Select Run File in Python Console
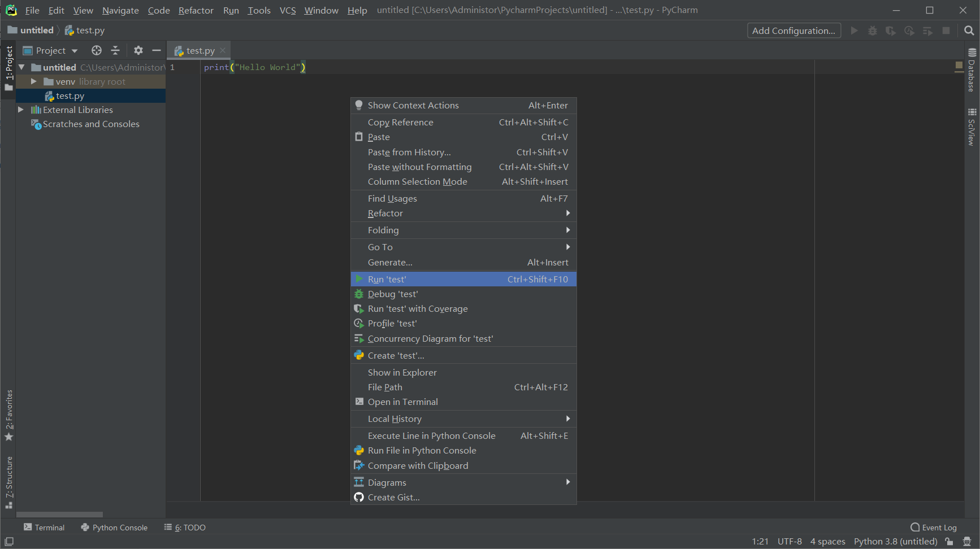This screenshot has width=980, height=549. coord(463,450)
